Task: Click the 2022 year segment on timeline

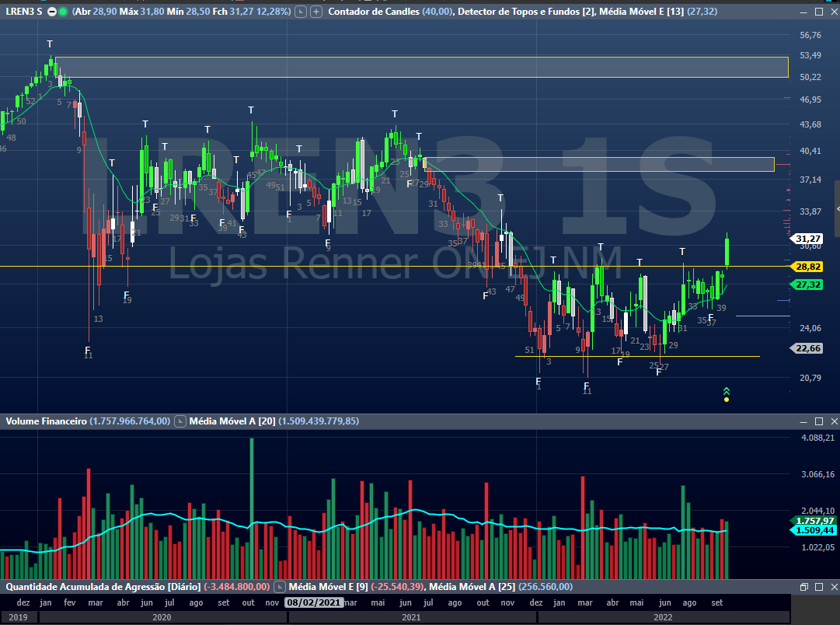Action: coord(663,617)
